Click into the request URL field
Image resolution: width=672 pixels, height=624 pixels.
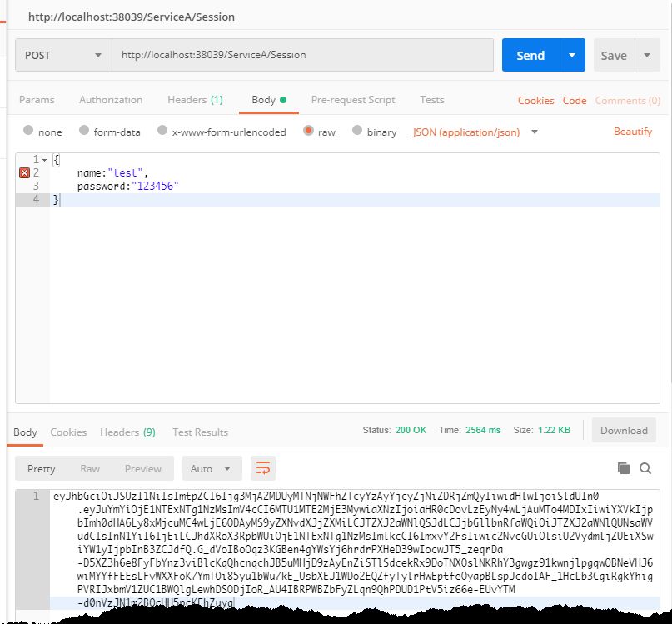(x=302, y=55)
